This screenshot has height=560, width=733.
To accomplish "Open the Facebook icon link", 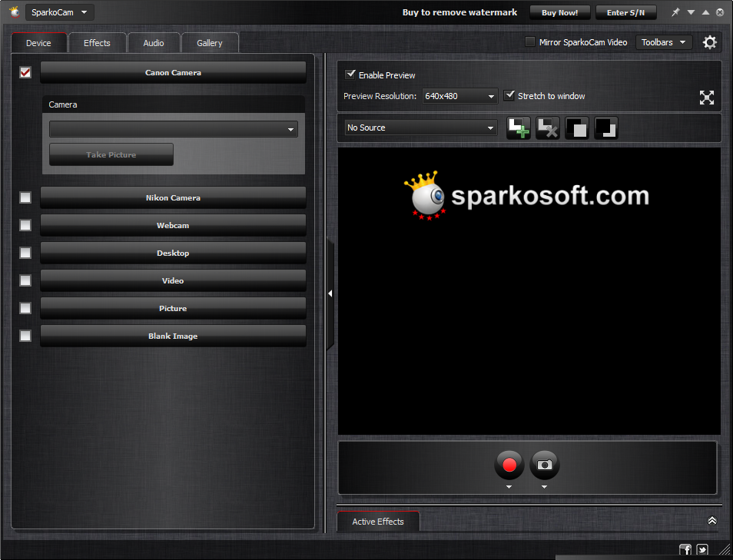I will point(685,550).
